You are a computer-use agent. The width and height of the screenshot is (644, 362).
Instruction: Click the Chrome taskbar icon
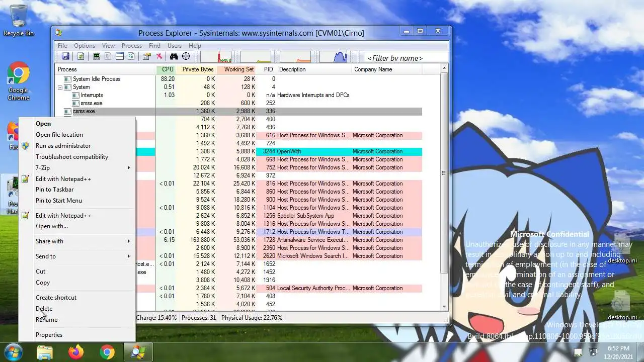click(107, 352)
